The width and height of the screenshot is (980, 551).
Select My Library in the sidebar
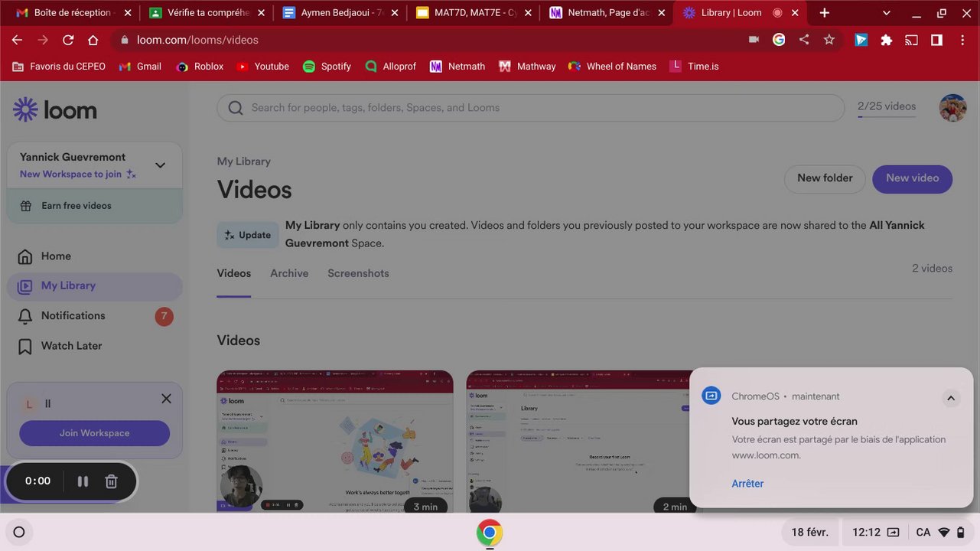tap(95, 286)
